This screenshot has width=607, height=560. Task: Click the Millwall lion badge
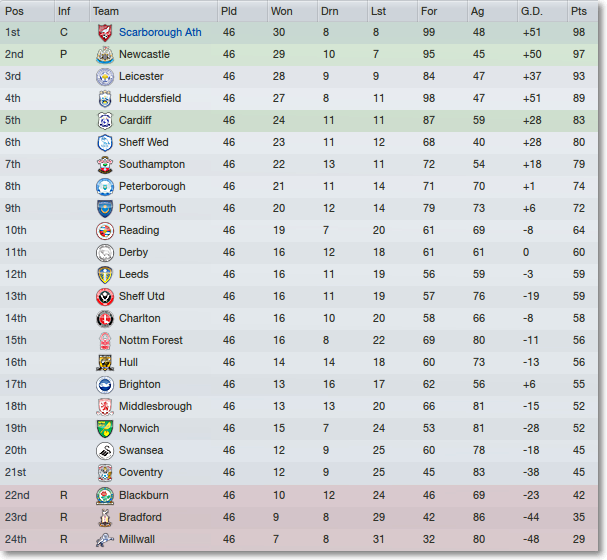(105, 539)
